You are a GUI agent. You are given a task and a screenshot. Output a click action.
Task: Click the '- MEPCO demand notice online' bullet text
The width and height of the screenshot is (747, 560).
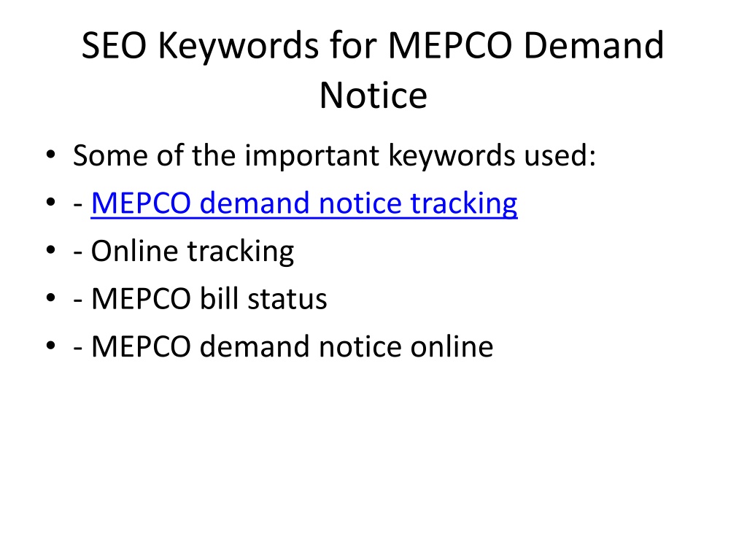(x=283, y=346)
